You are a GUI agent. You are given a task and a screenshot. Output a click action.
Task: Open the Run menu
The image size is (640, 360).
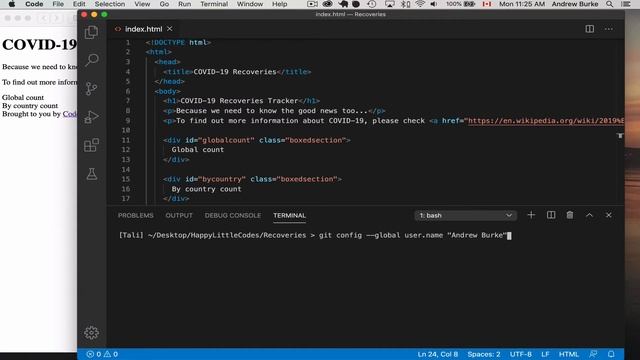[184, 4]
